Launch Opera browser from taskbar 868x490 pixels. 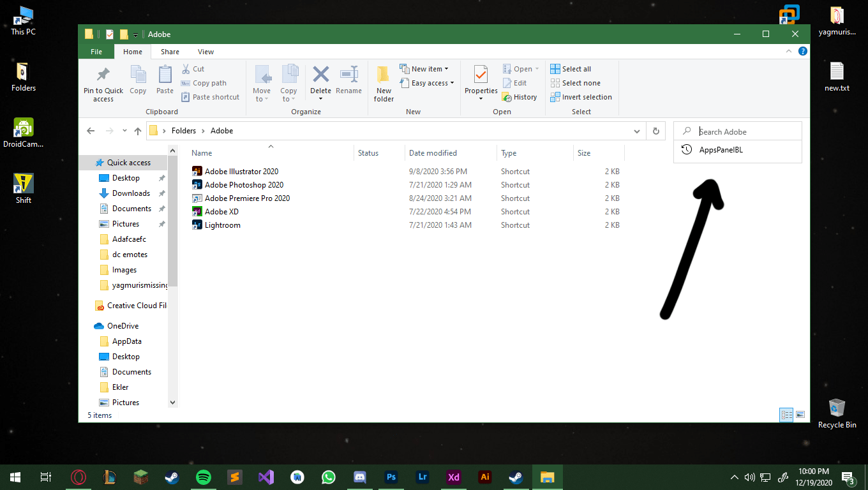(79, 477)
